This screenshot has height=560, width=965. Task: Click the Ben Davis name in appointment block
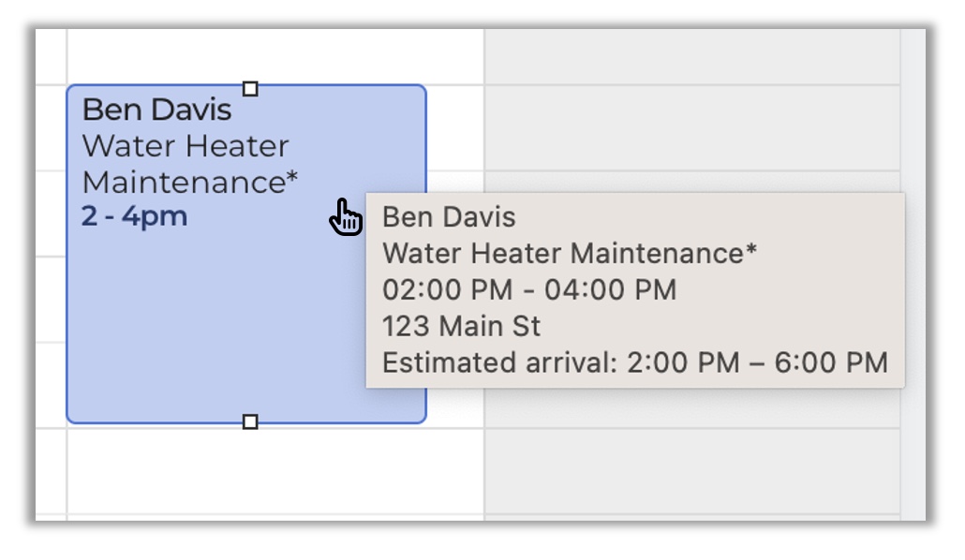pos(156,110)
